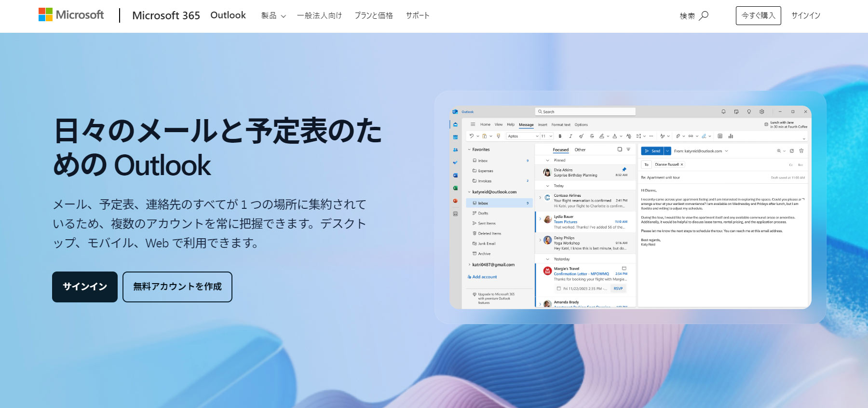Viewport: 868px width, 408px height.
Task: Open the Mail icon in Outlook's left app rail
Action: [x=455, y=124]
